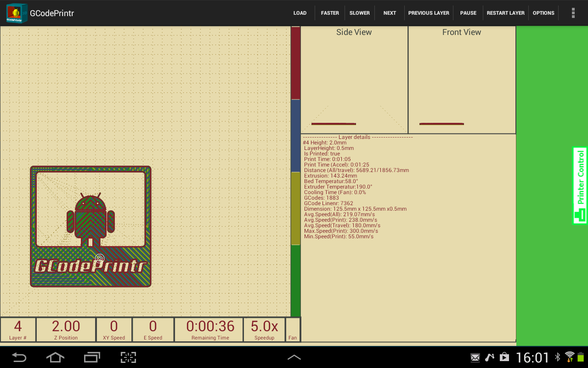Tap the E Speed readout
This screenshot has height=368, width=588.
point(153,330)
